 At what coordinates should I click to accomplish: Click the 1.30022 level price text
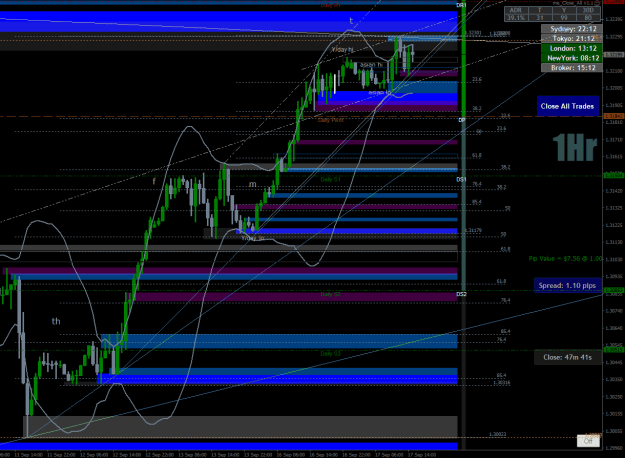coord(497,434)
